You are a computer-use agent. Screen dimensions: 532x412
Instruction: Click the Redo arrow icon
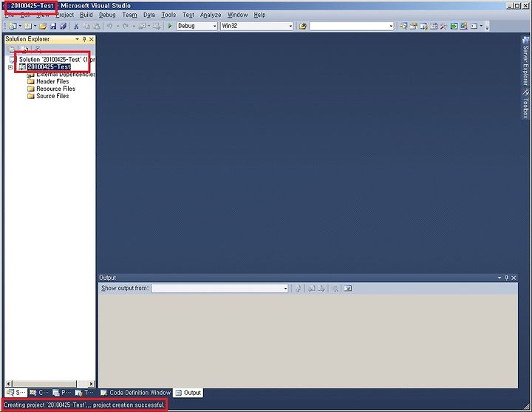(126, 26)
